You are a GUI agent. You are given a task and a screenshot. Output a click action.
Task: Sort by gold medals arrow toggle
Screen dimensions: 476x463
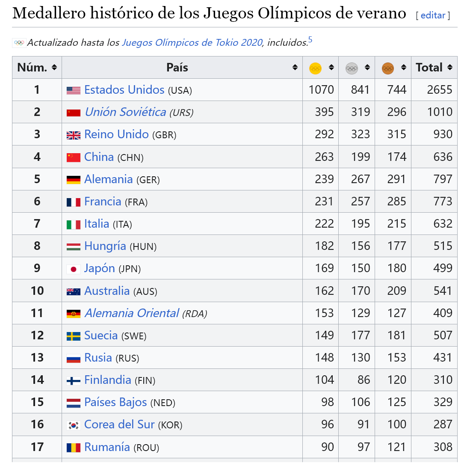coord(331,68)
